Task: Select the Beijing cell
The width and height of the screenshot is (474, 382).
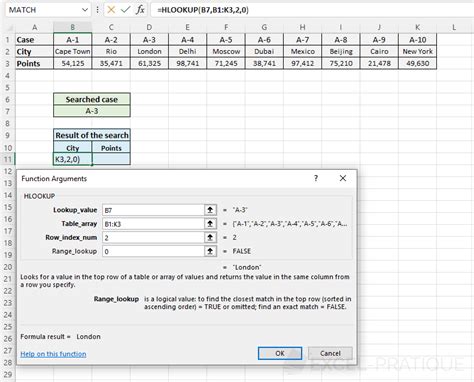Action: pyautogui.click(x=341, y=52)
